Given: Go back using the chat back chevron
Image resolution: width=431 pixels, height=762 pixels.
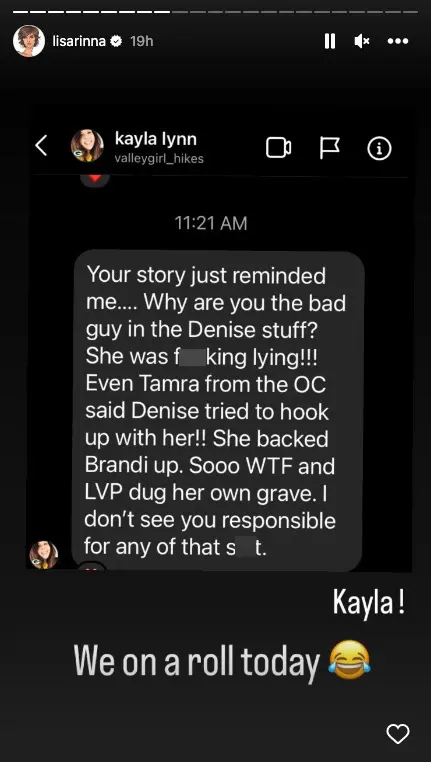Looking at the screenshot, I should click(42, 145).
